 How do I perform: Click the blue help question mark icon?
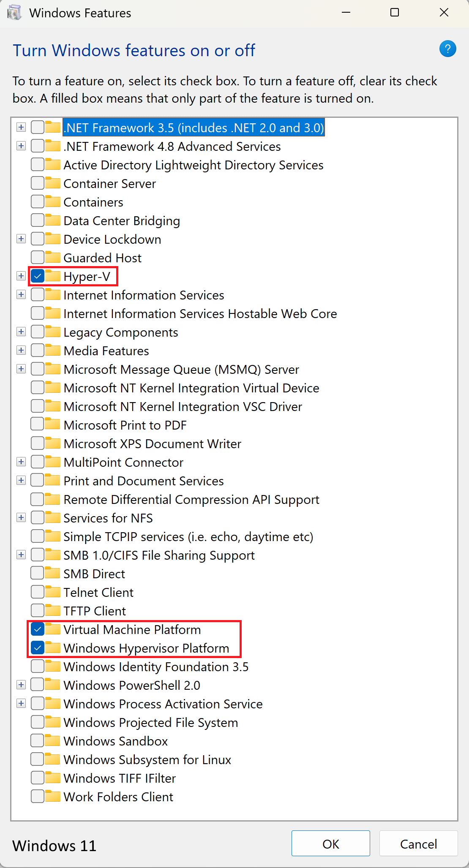[447, 49]
